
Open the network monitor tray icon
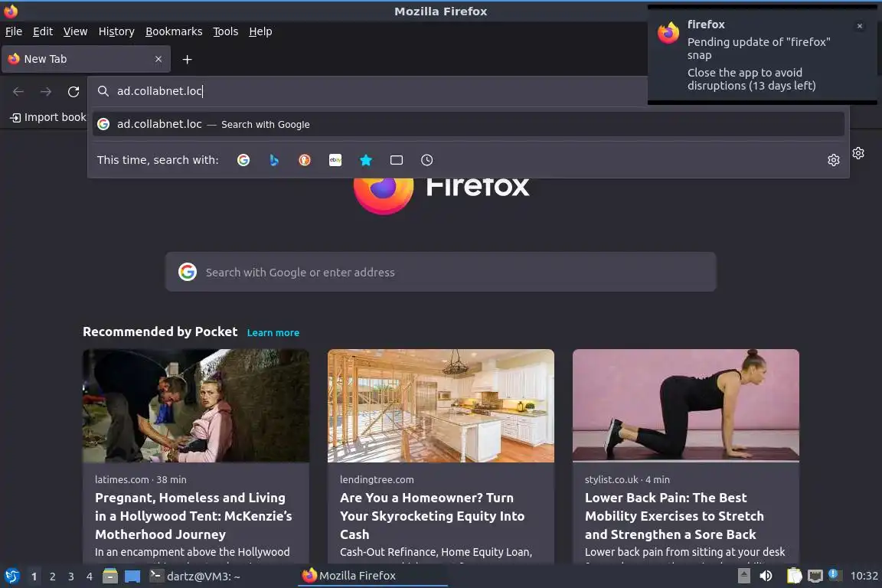coord(815,576)
